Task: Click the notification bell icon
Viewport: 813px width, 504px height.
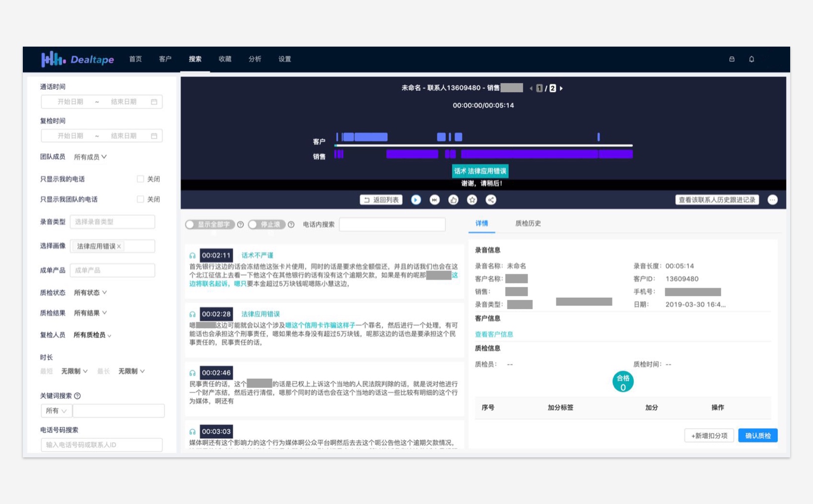Action: pyautogui.click(x=751, y=59)
